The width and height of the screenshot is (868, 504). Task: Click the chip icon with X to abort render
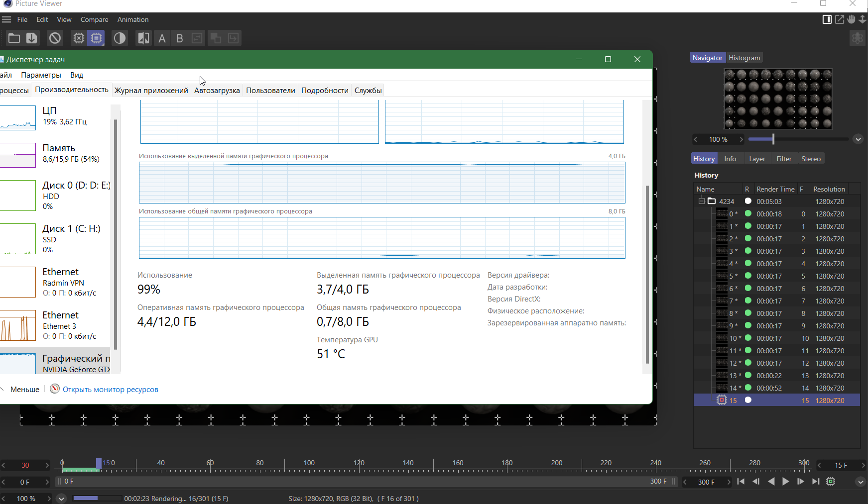pyautogui.click(x=79, y=38)
